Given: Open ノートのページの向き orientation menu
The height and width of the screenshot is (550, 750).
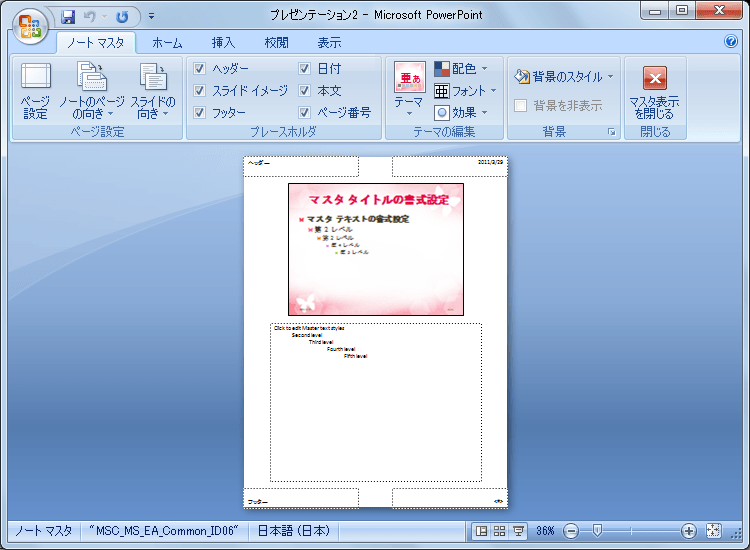Looking at the screenshot, I should (91, 90).
